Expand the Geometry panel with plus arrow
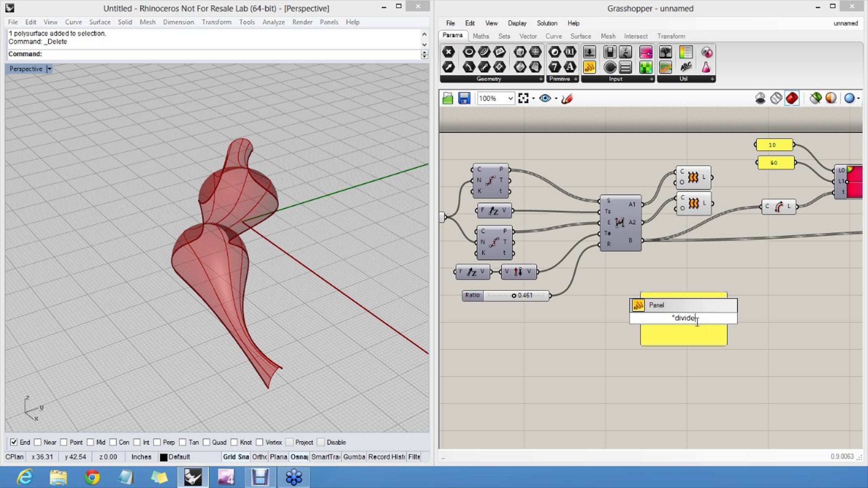This screenshot has width=868, height=488. click(541, 79)
